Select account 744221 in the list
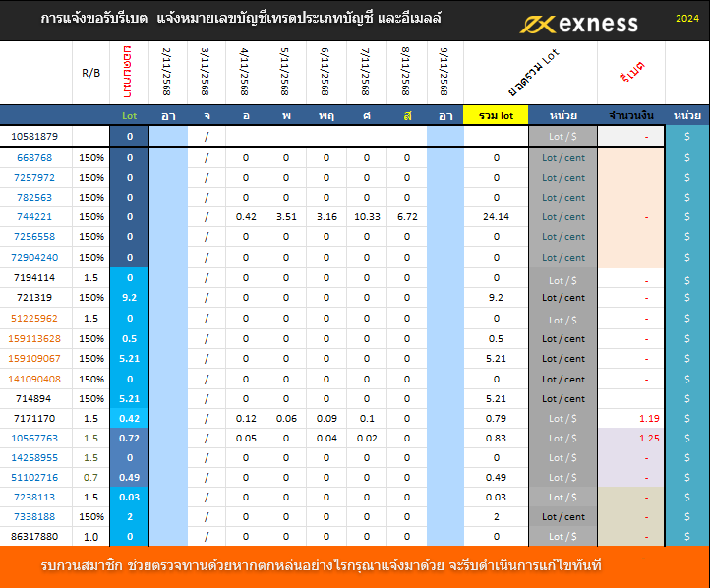This screenshot has width=710, height=588. coord(34,216)
